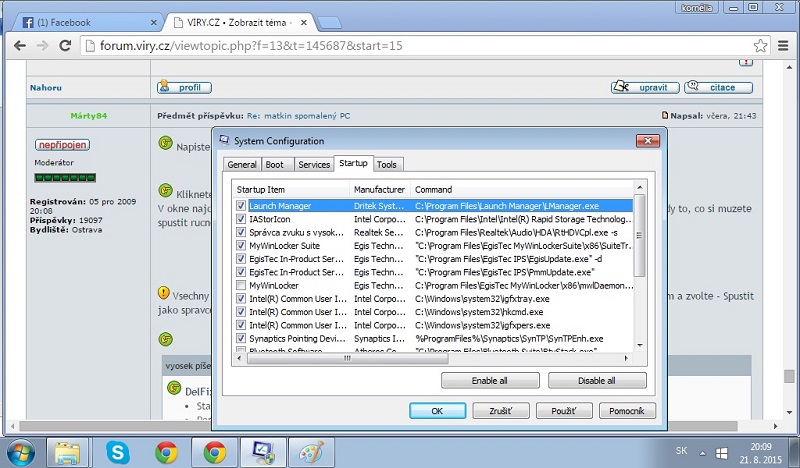800x468 pixels.
Task: Follow the Nahoru link
Action: (x=44, y=88)
